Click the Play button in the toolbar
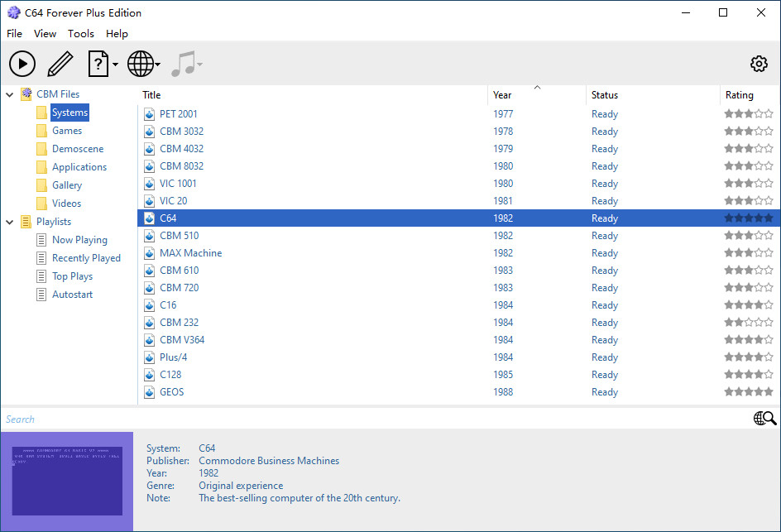 click(22, 64)
